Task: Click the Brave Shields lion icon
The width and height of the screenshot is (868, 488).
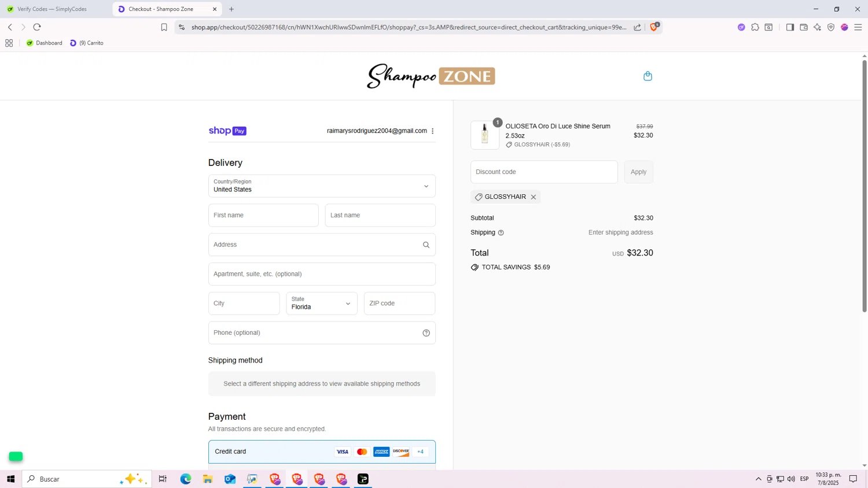Action: [x=654, y=27]
